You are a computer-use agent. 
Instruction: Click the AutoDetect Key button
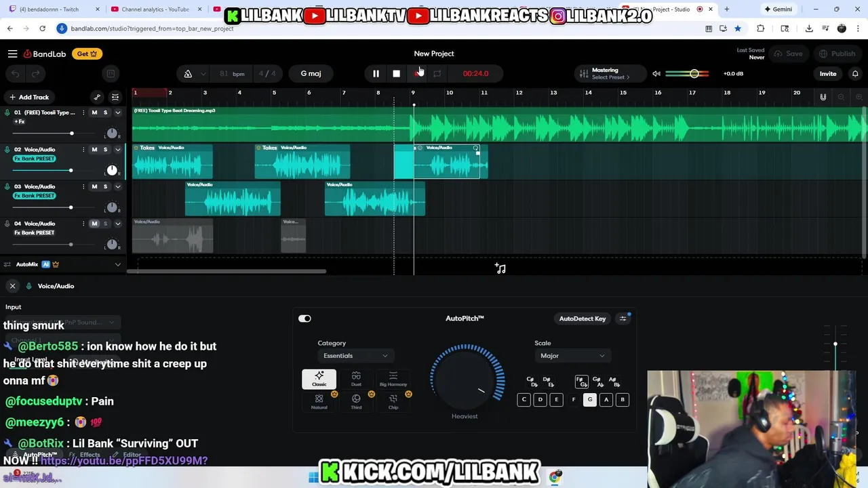click(583, 319)
